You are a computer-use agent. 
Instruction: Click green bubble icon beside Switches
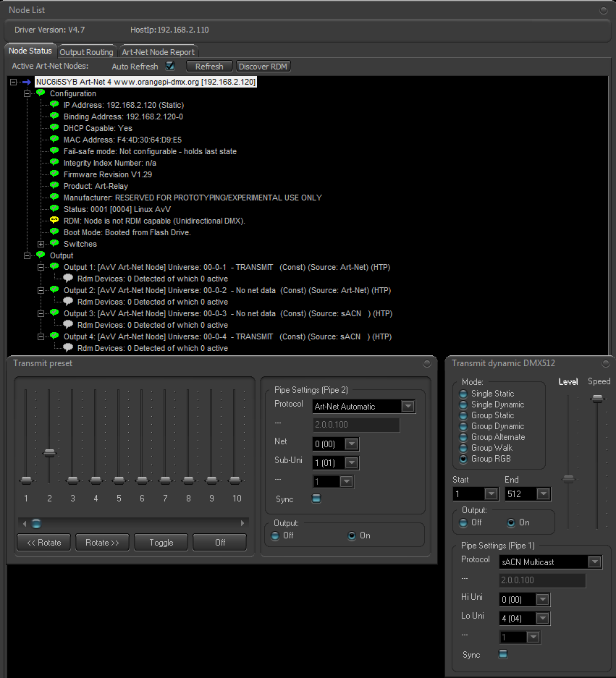point(54,243)
